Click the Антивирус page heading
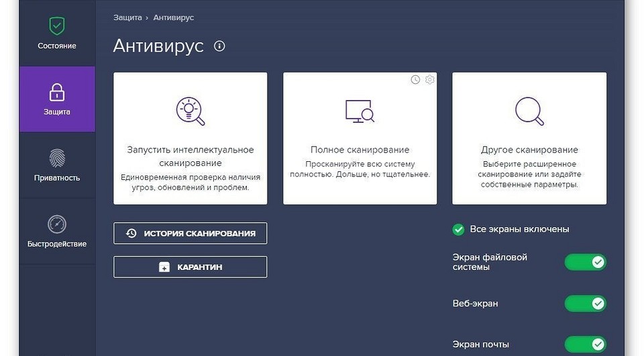This screenshot has height=356, width=644. click(158, 46)
